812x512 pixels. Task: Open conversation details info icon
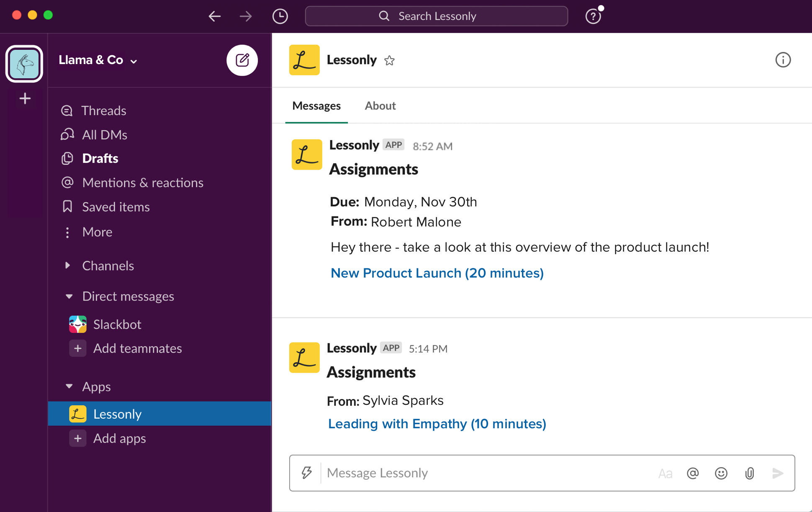pyautogui.click(x=783, y=60)
